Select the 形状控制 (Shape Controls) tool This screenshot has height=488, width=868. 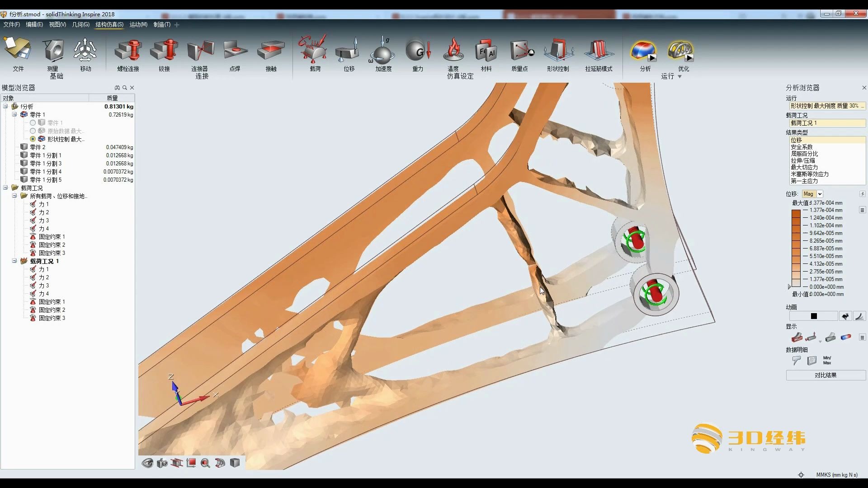point(558,50)
